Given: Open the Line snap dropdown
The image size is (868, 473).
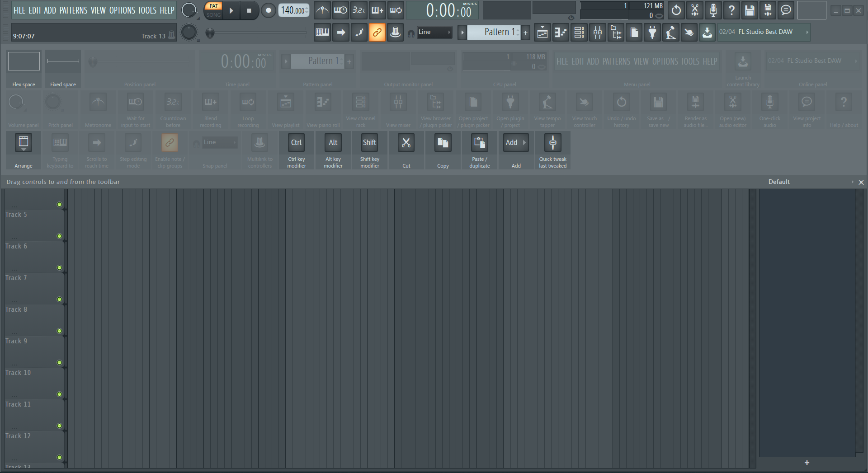Looking at the screenshot, I should [x=434, y=32].
